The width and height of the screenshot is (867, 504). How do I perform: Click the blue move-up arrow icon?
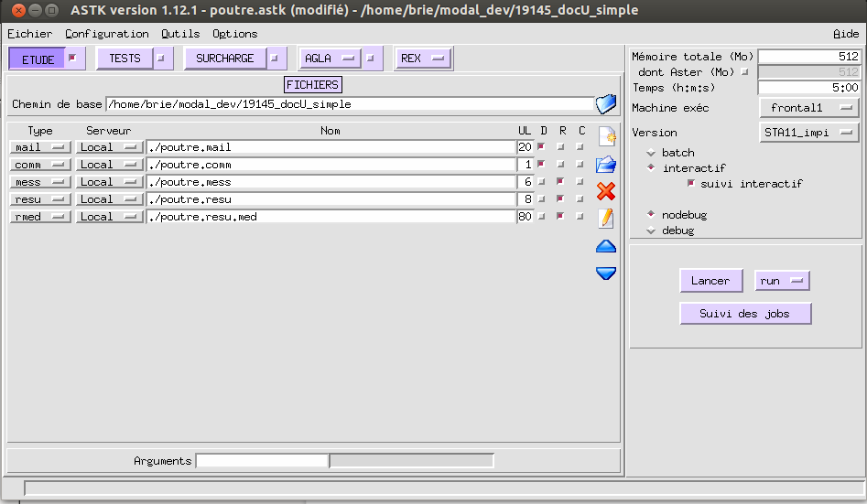(606, 246)
